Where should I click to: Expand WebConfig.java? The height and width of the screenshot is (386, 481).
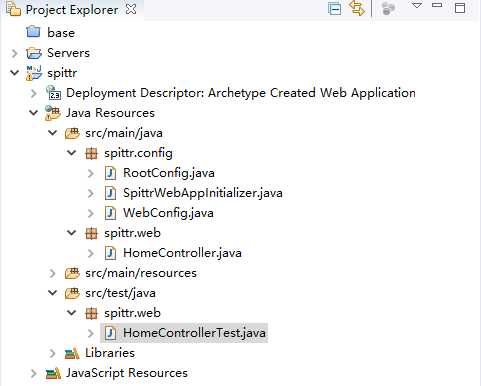(x=91, y=213)
